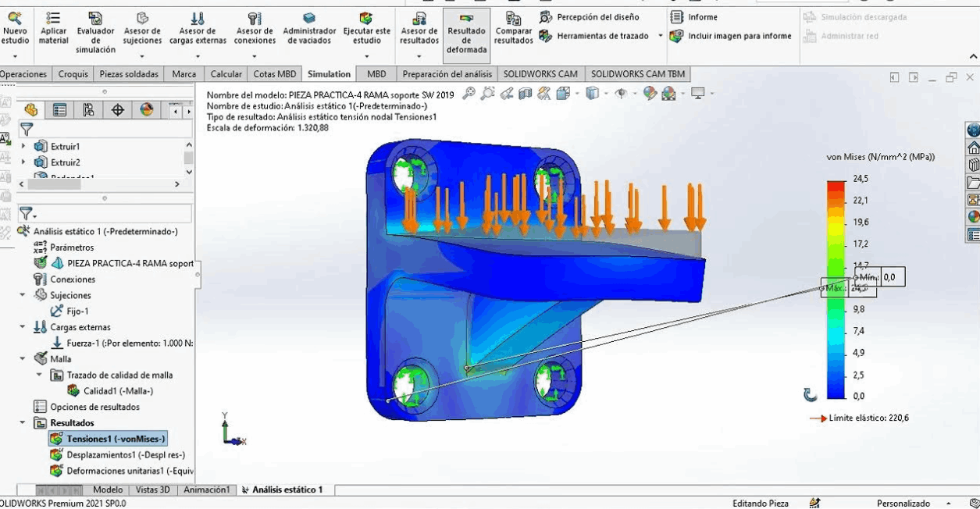Open the Administrador de vaciados
The width and height of the screenshot is (980, 509).
coord(309,28)
